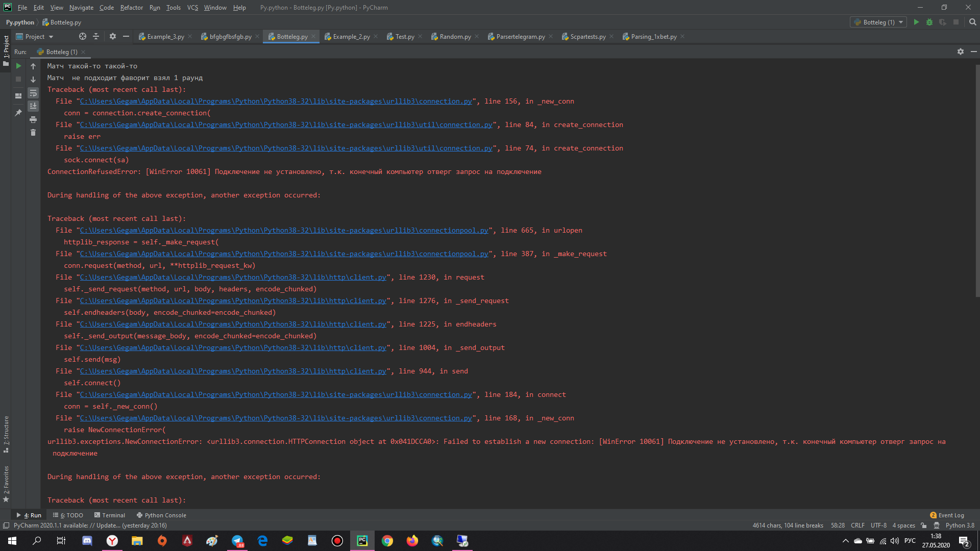
Task: Open the VCS menu
Action: pos(192,8)
